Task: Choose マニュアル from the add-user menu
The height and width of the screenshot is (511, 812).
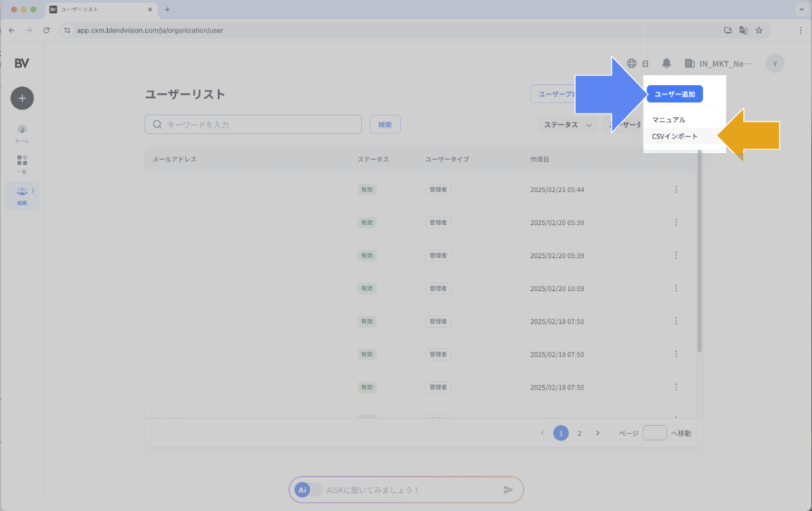Action: (669, 120)
